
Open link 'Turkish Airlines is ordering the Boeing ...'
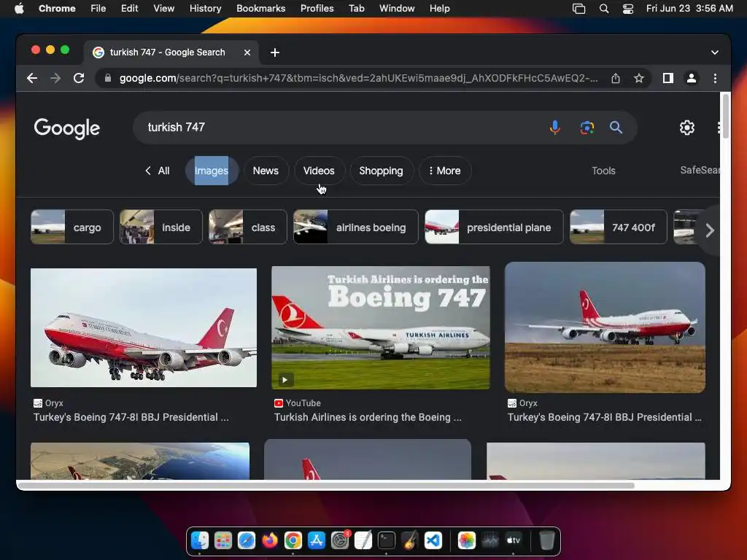point(368,417)
